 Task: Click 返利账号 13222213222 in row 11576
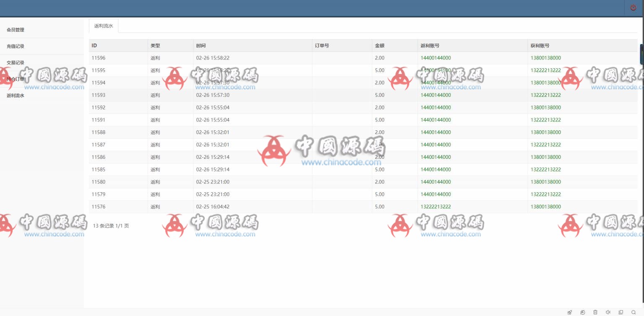(x=436, y=207)
